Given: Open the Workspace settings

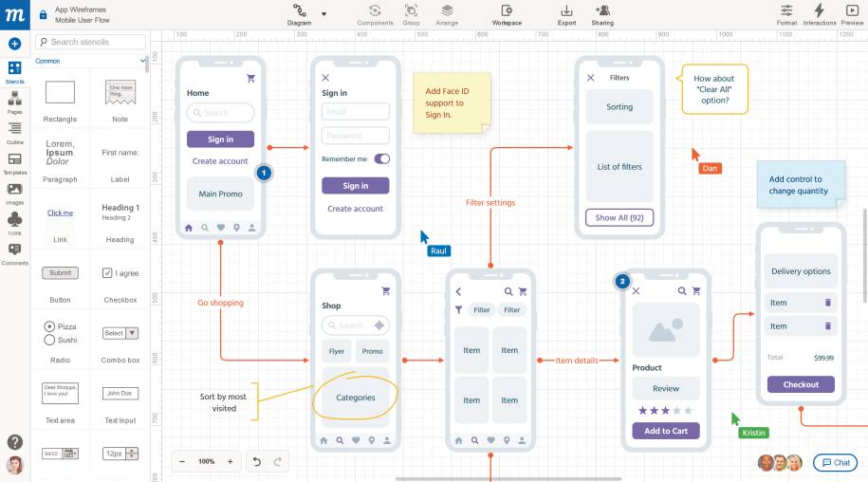Looking at the screenshot, I should click(507, 15).
